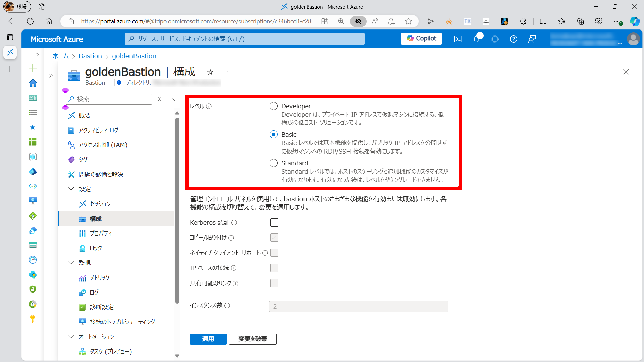Open portal settings gear icon

click(495, 39)
